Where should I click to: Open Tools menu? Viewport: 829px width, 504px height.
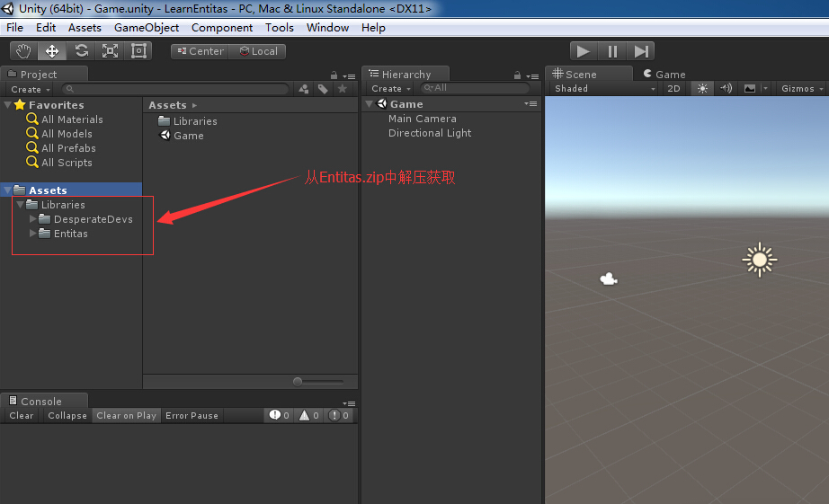[279, 28]
